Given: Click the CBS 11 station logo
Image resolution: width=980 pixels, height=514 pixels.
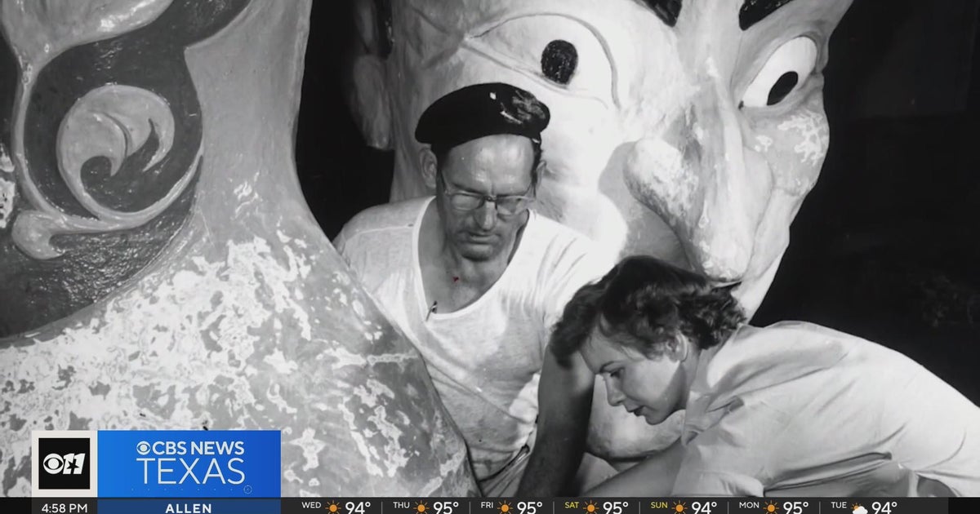Looking at the screenshot, I should 64,463.
